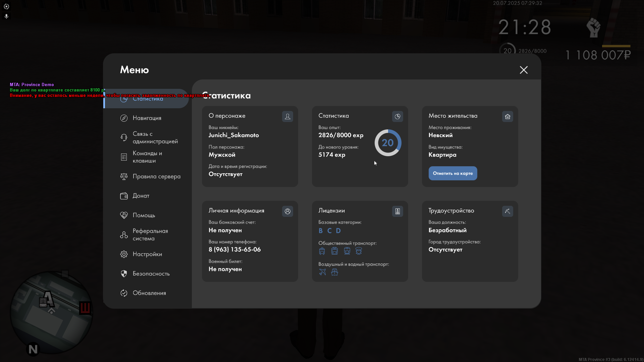Viewport: 644px width, 362px height.
Task: Click the pickaxe icon in Трудоустройство card
Action: (507, 211)
